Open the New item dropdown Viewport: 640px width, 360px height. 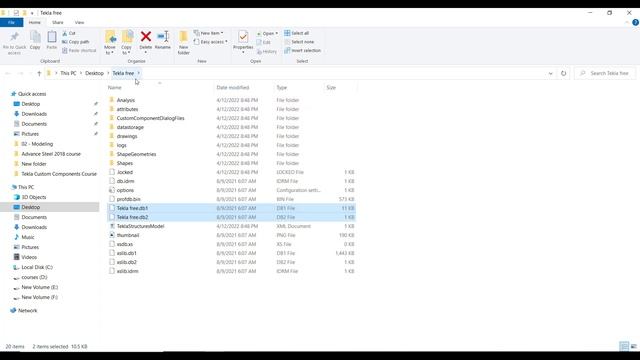coord(209,33)
